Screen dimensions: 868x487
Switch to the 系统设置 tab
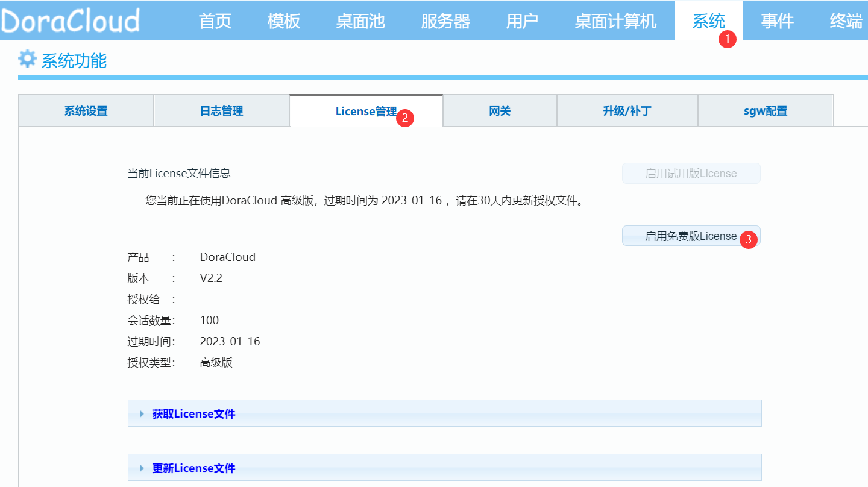(86, 110)
